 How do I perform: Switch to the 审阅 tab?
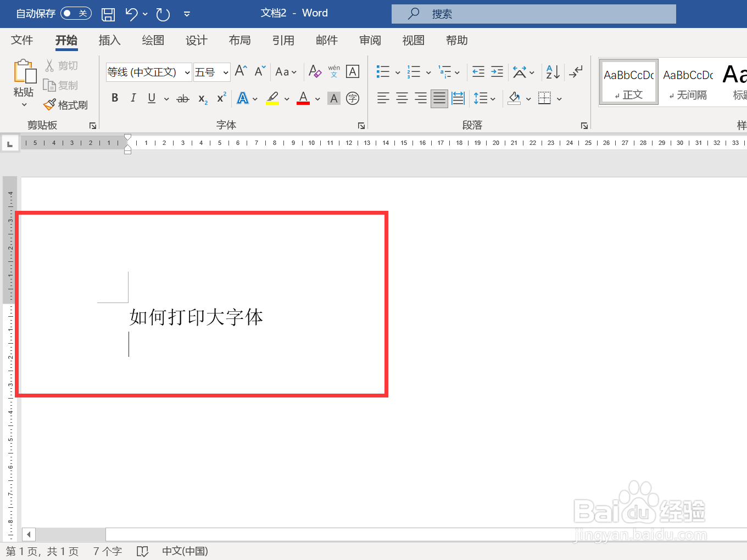coord(370,40)
